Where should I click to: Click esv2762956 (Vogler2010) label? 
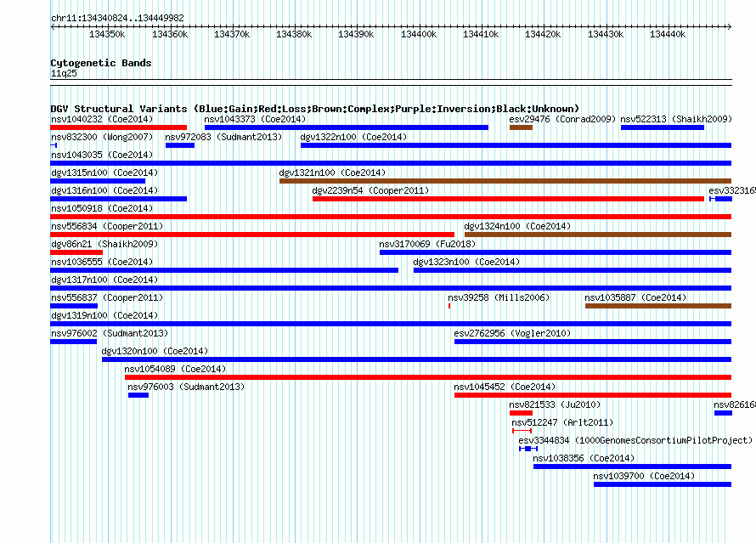click(x=512, y=333)
